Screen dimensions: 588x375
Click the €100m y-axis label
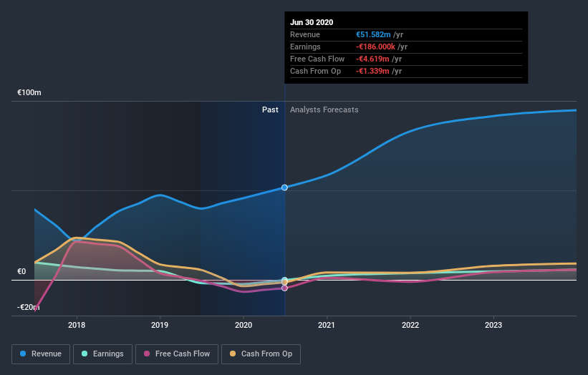click(x=29, y=92)
